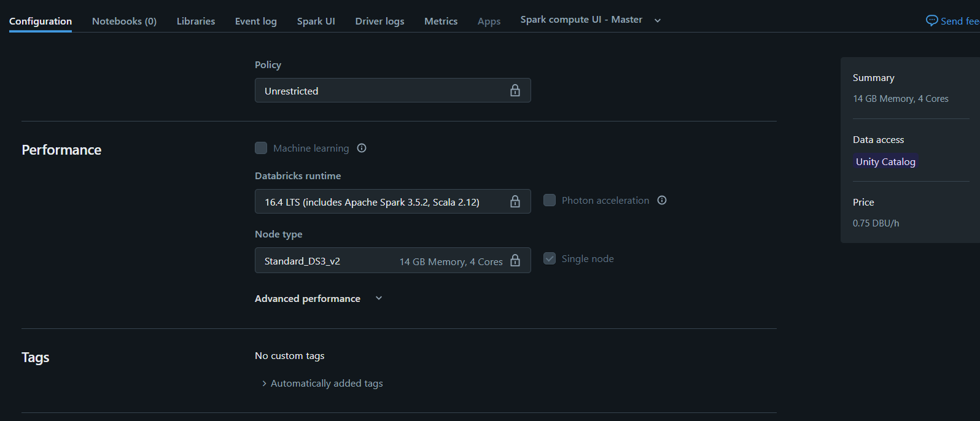
Task: Switch to the Libraries tab
Action: click(196, 21)
